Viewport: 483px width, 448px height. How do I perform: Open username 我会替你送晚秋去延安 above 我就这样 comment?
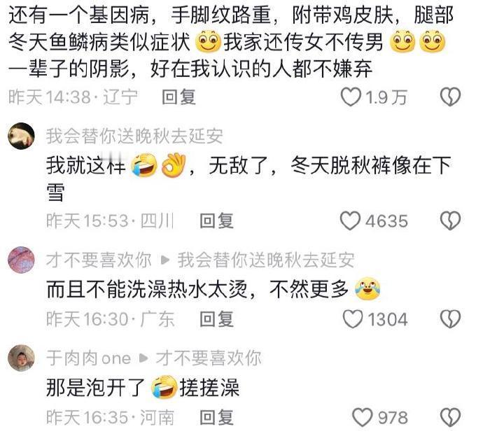[x=134, y=136]
